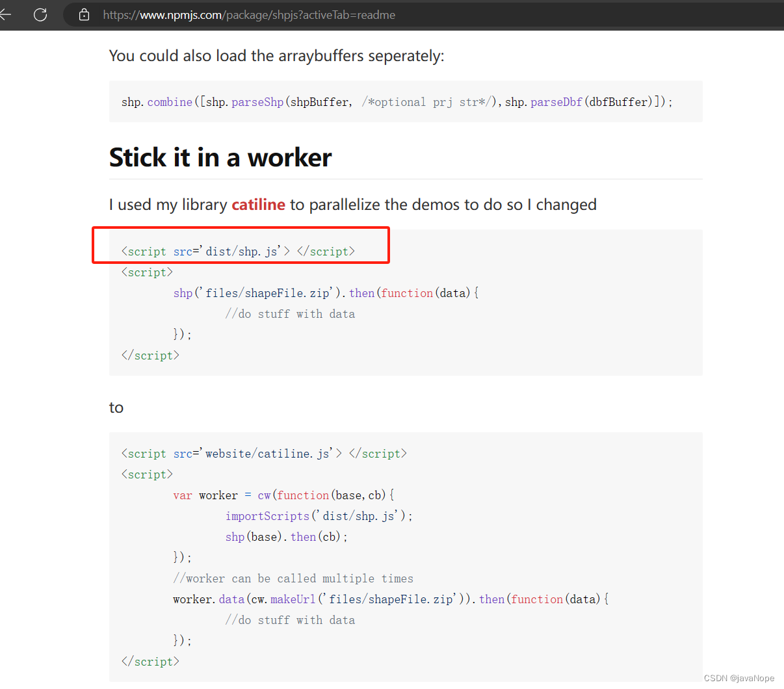Viewport: 784px width, 689px height.
Task: Click the dist/shp.js script tag line
Action: (x=238, y=252)
